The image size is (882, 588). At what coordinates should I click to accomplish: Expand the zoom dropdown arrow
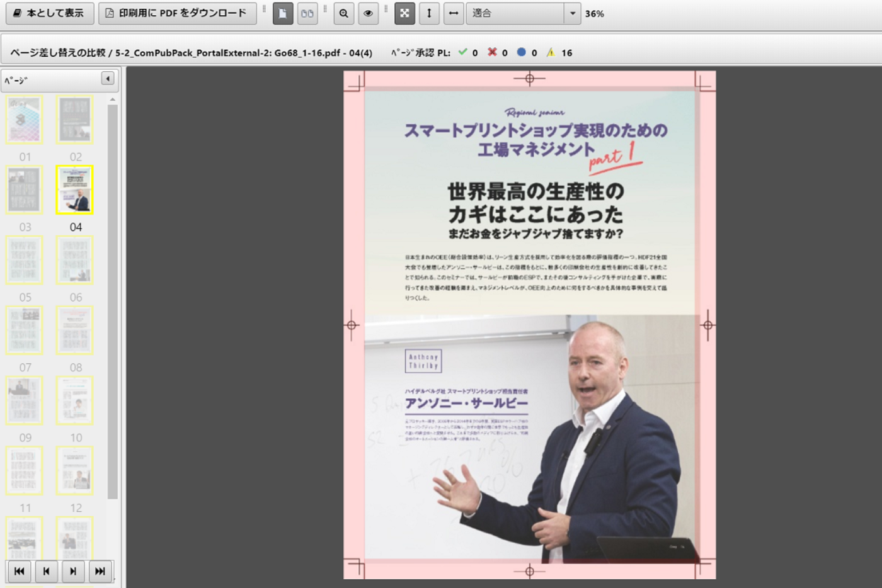pos(572,13)
